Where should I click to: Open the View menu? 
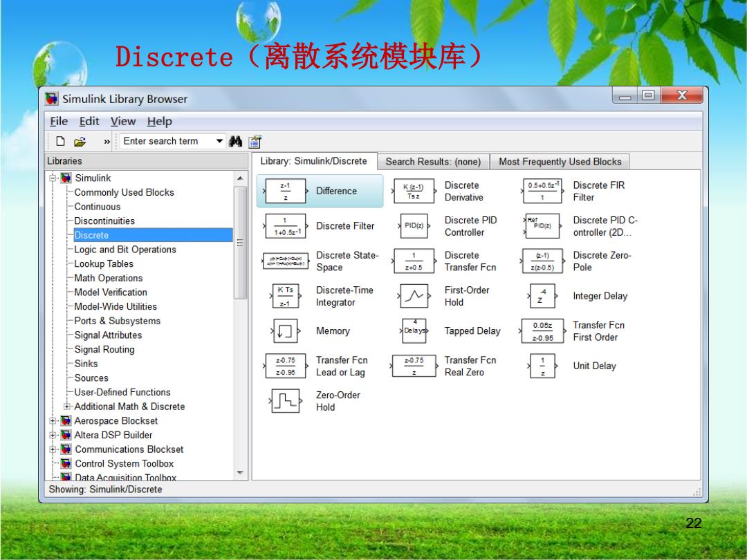point(123,122)
